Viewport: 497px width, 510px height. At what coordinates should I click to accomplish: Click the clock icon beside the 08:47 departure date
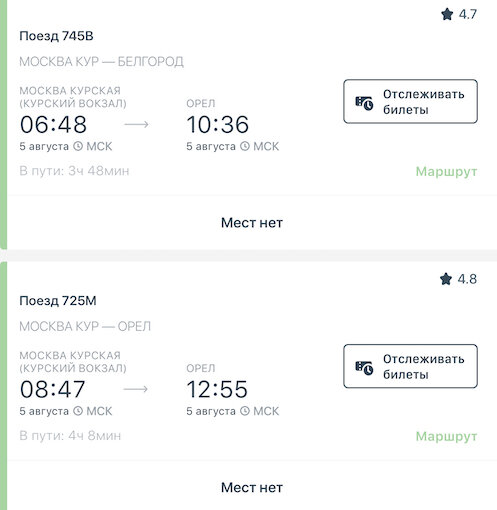click(78, 411)
